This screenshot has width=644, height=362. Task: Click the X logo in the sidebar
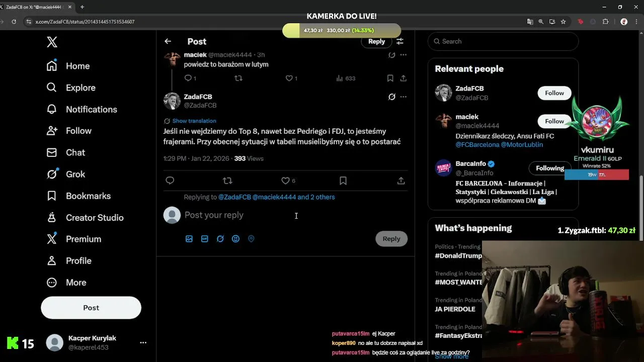coord(52,42)
